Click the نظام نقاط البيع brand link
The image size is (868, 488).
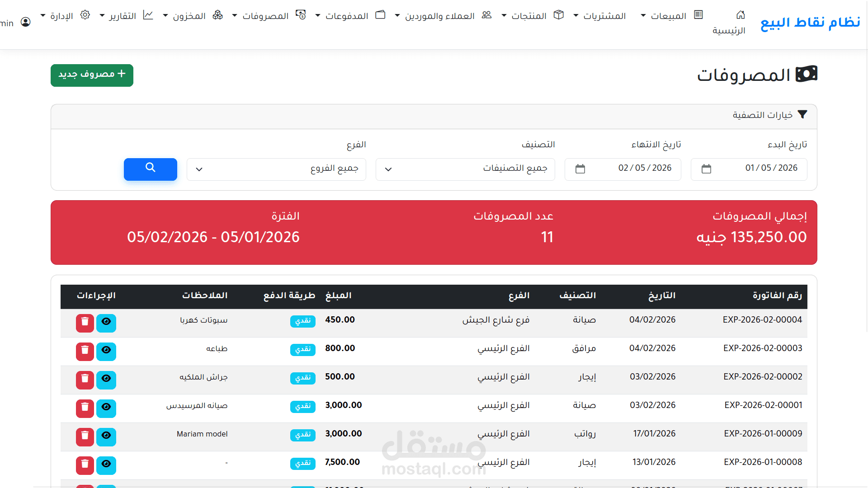[810, 22]
